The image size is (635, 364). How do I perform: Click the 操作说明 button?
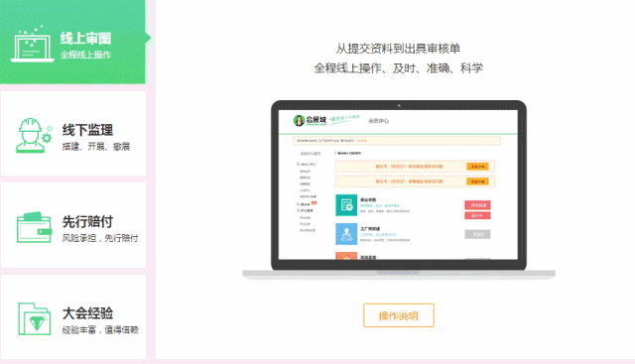[399, 315]
